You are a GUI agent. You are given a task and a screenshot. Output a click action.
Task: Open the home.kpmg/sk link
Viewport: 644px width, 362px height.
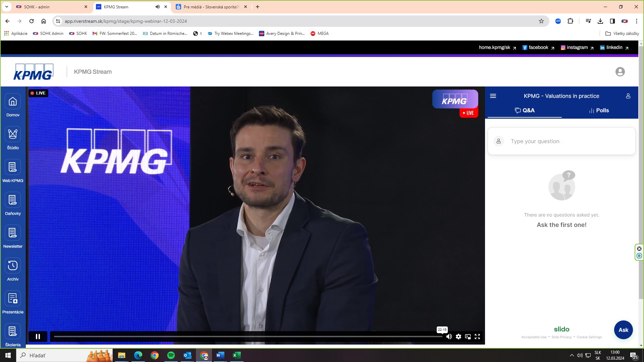tap(497, 48)
